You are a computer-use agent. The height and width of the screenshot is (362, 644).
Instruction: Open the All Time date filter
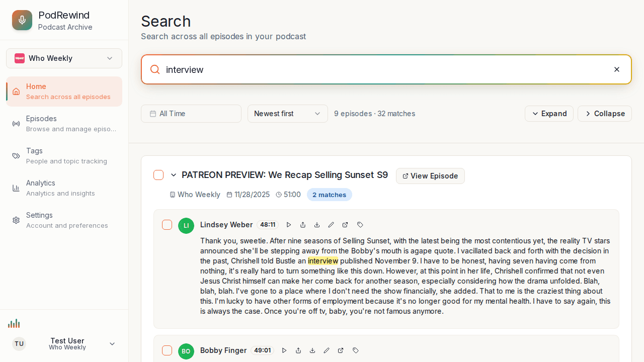[x=191, y=114]
